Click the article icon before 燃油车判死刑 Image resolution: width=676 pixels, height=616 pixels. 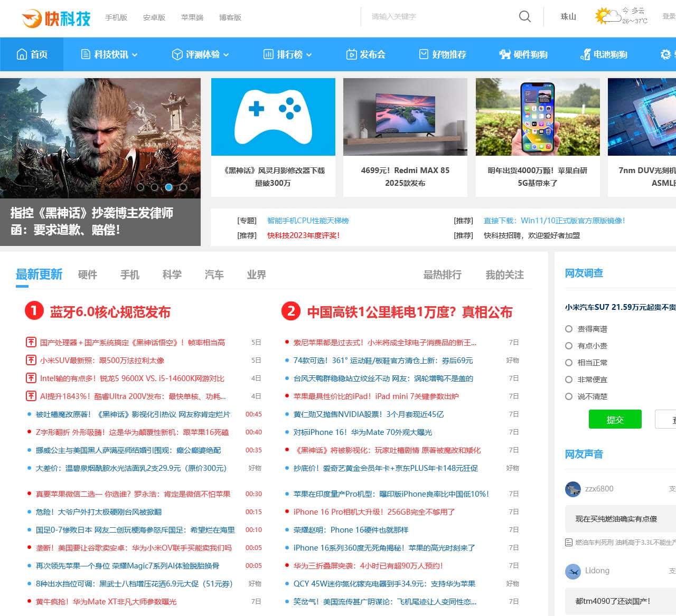(x=569, y=542)
